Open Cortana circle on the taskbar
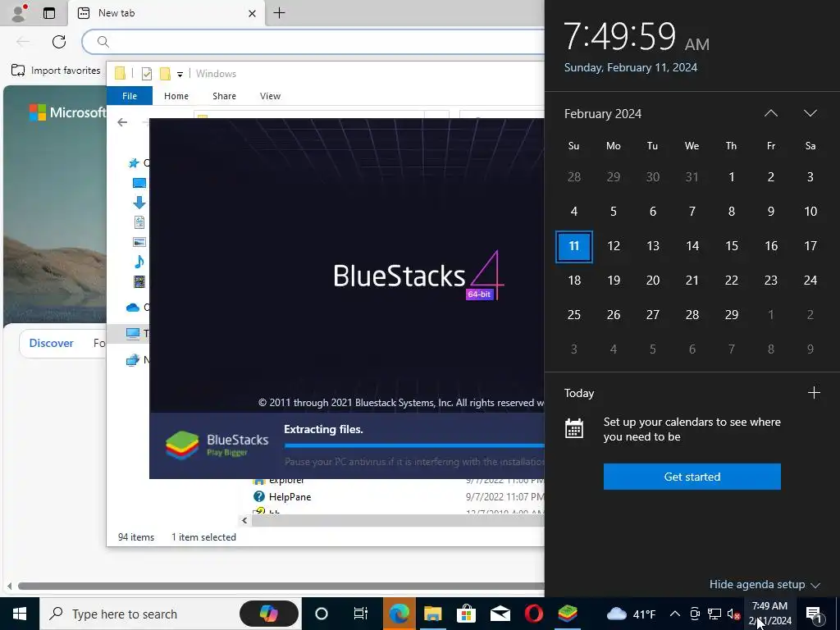Image resolution: width=840 pixels, height=630 pixels. pos(322,614)
